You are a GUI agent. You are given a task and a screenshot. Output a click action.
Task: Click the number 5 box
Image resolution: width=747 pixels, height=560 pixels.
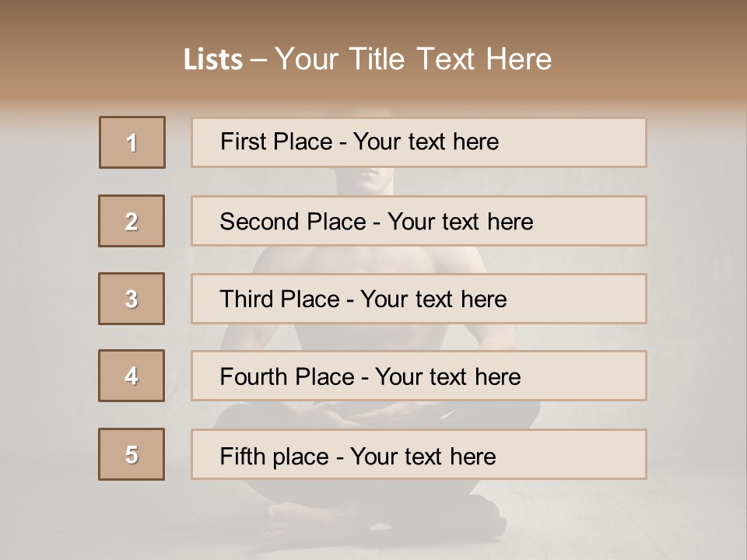click(x=132, y=454)
